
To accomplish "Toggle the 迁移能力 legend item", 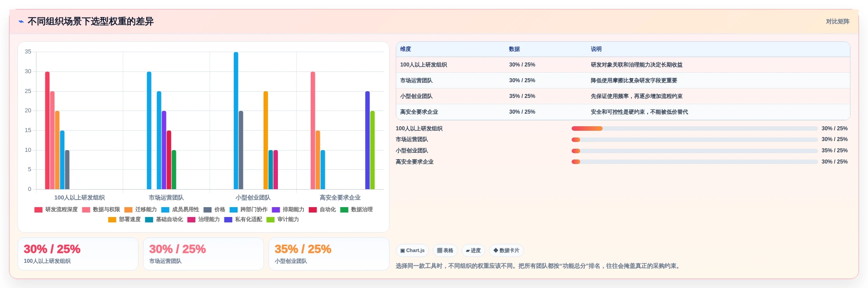I will 141,209.
